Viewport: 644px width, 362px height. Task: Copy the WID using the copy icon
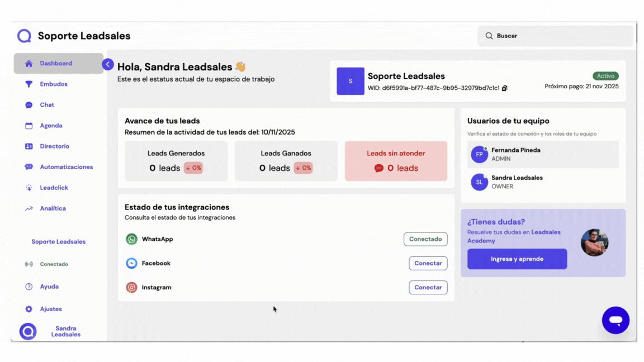pos(504,88)
